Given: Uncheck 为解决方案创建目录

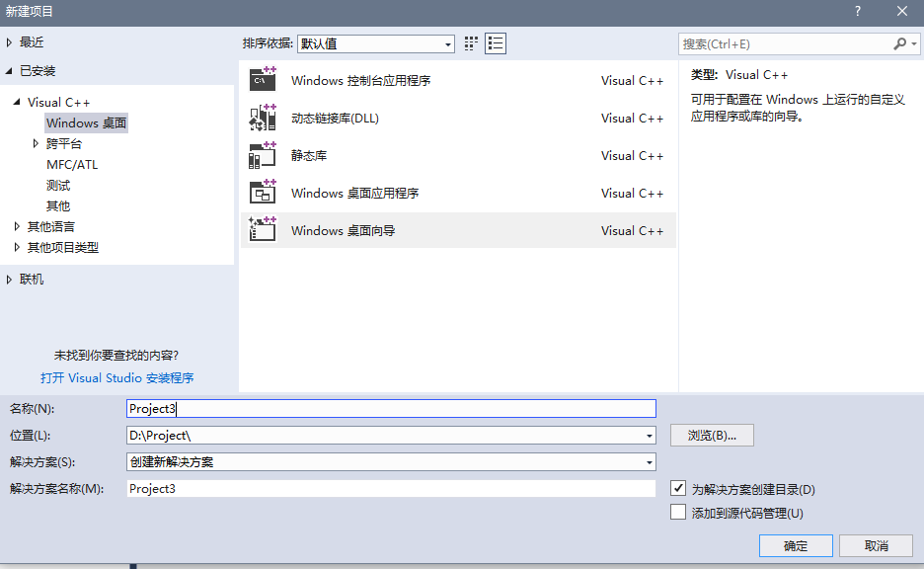Looking at the screenshot, I should click(678, 488).
